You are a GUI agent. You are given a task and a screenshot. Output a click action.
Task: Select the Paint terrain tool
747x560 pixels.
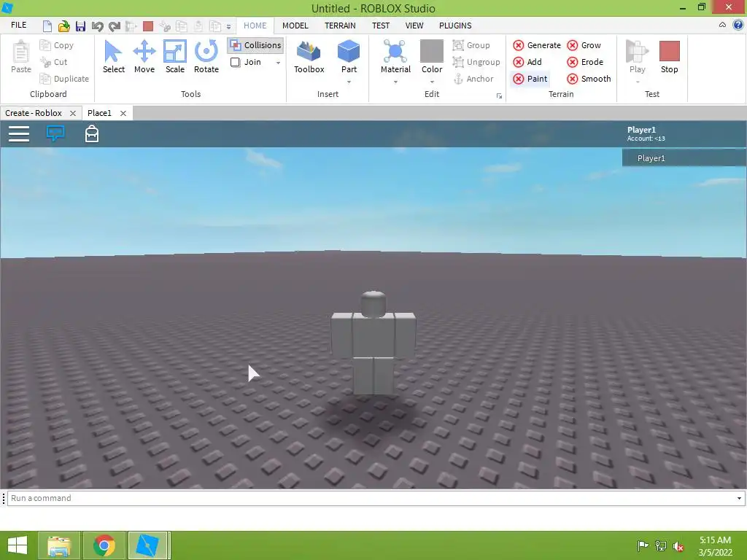(x=530, y=79)
